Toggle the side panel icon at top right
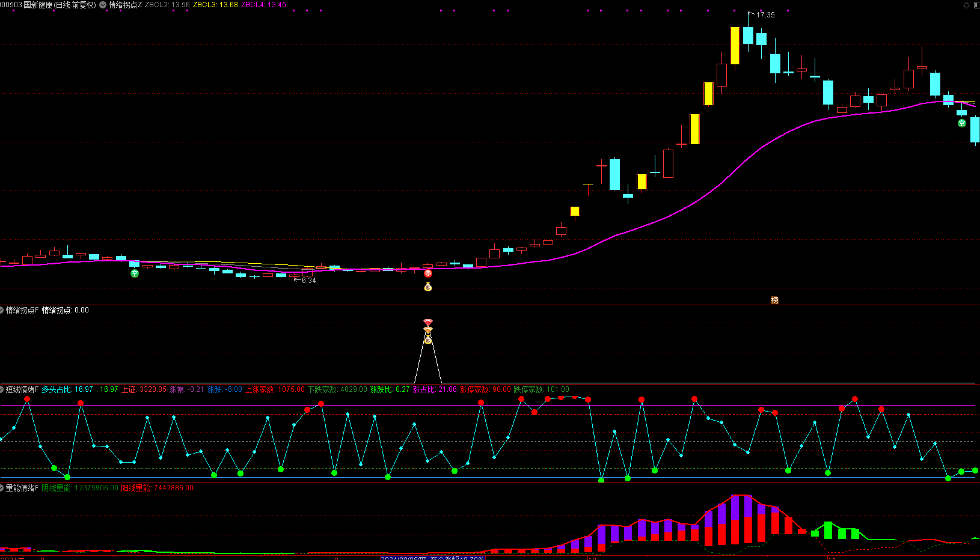Image resolution: width=980 pixels, height=560 pixels. coord(976,5)
